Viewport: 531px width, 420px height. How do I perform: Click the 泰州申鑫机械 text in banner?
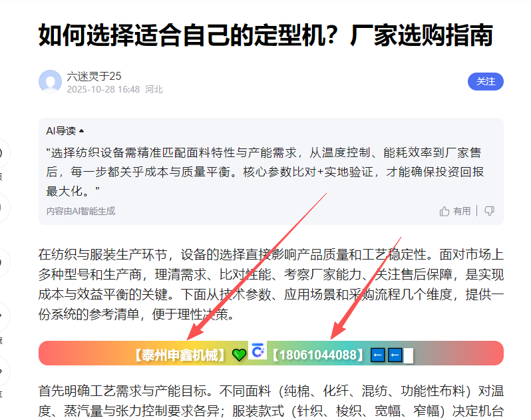tap(180, 355)
